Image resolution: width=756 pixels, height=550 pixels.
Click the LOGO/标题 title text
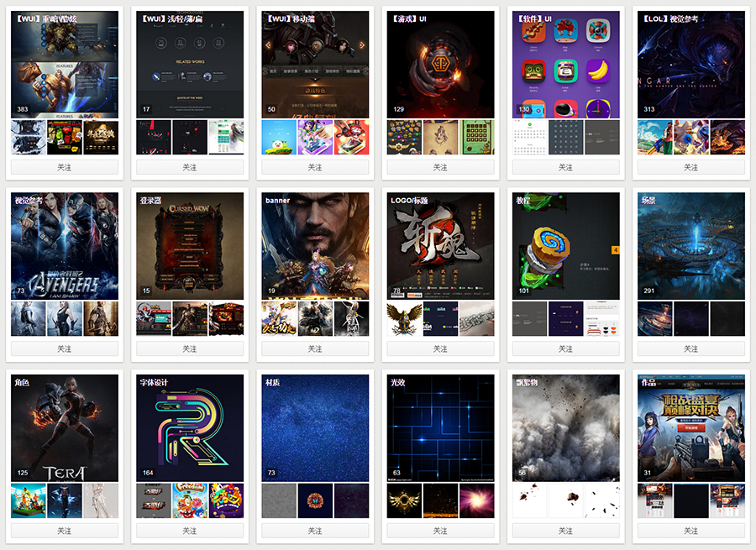coord(409,200)
